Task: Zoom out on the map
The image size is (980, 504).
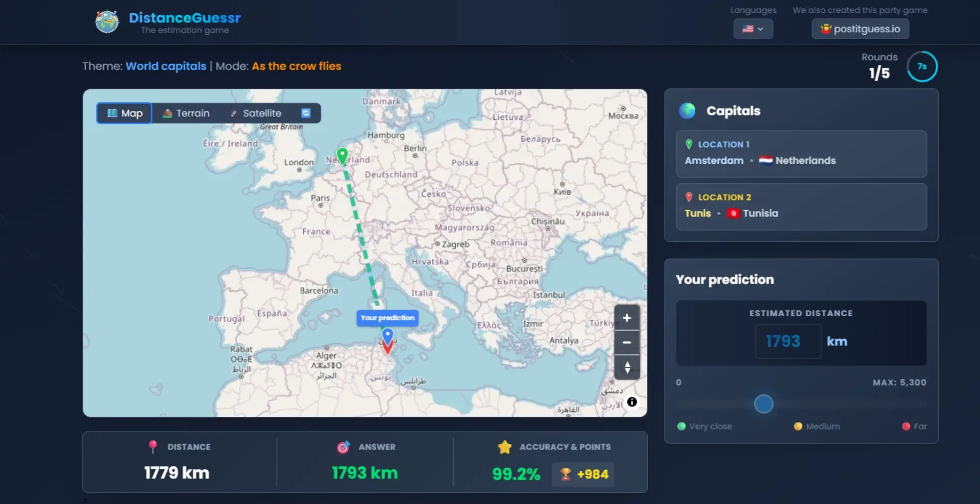Action: tap(627, 342)
